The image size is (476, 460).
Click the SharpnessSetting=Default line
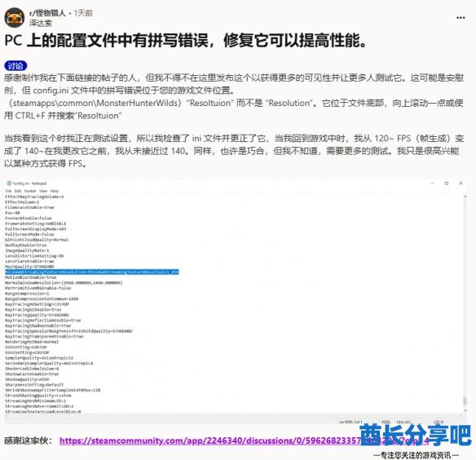tap(34, 385)
